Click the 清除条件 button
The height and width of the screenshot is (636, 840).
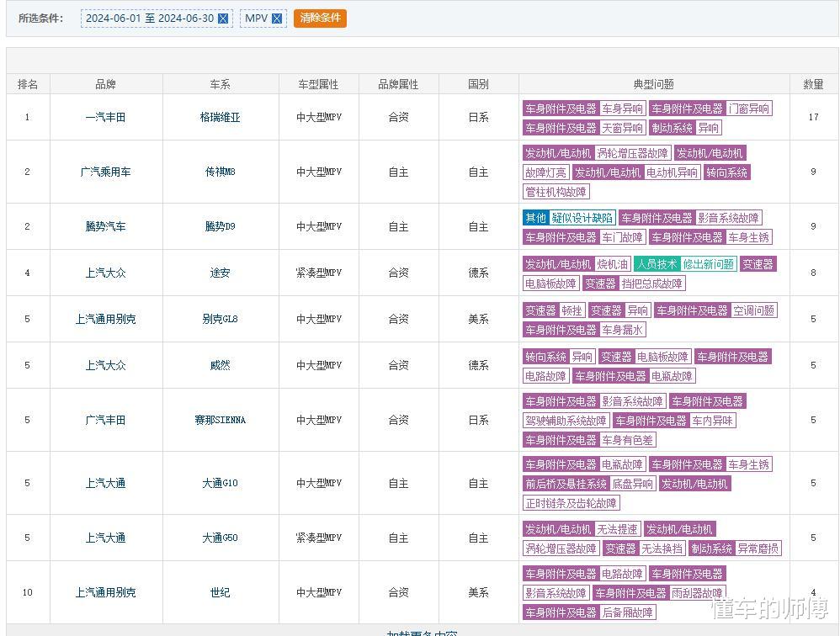tap(320, 18)
